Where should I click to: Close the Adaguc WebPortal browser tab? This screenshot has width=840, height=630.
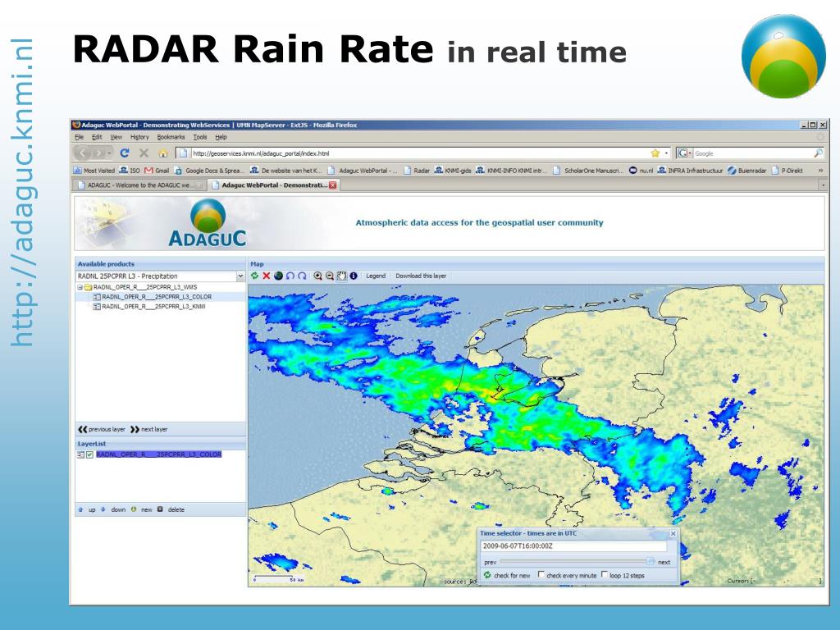pyautogui.click(x=333, y=185)
